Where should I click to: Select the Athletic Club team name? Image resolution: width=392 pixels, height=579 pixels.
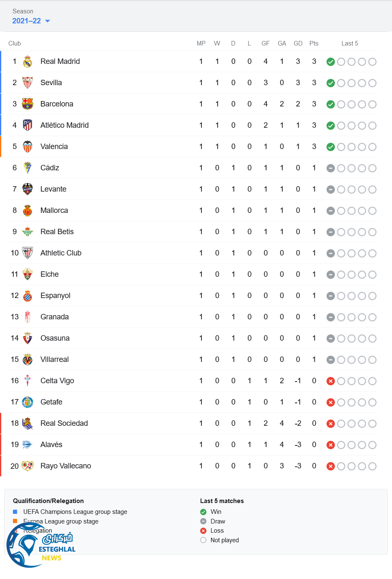click(61, 253)
